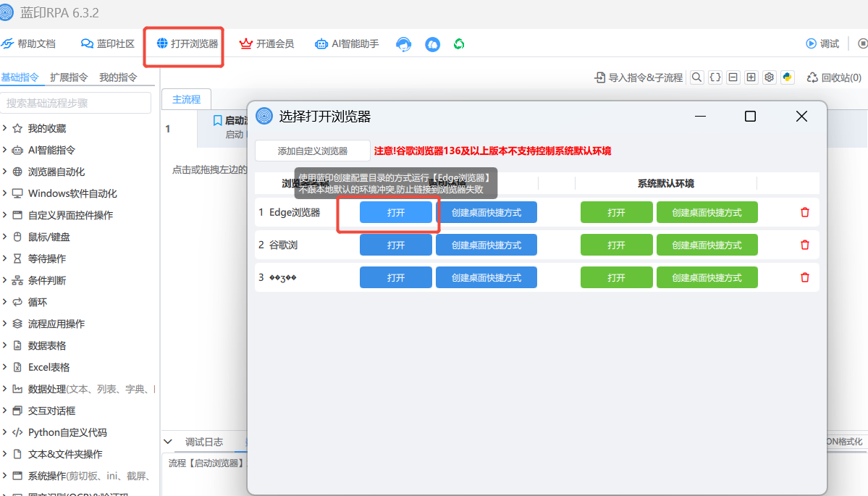This screenshot has width=868, height=496.
Task: Open 谷歌浏 with green 打开 button
Action: point(616,245)
